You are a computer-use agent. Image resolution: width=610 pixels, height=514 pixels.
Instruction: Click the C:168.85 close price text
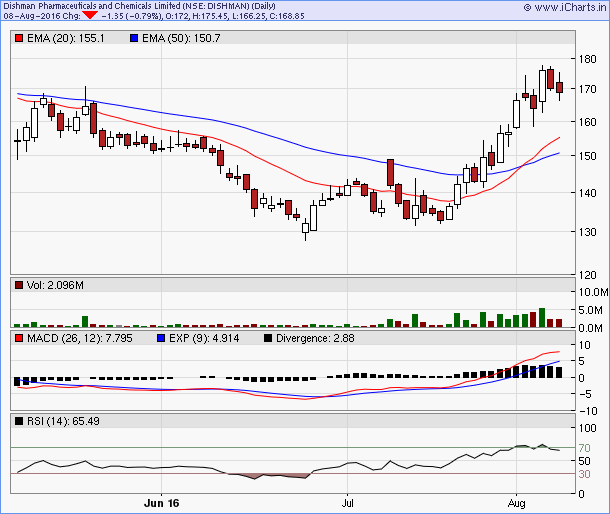pos(286,16)
